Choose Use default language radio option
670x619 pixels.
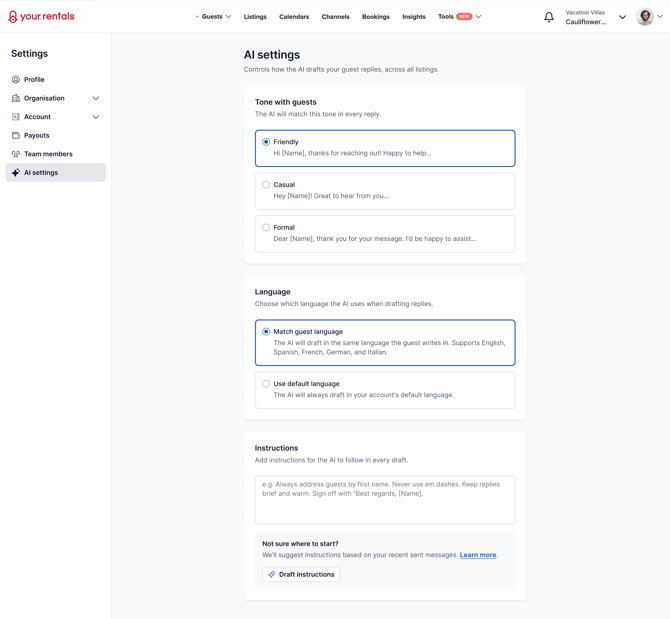(x=266, y=384)
